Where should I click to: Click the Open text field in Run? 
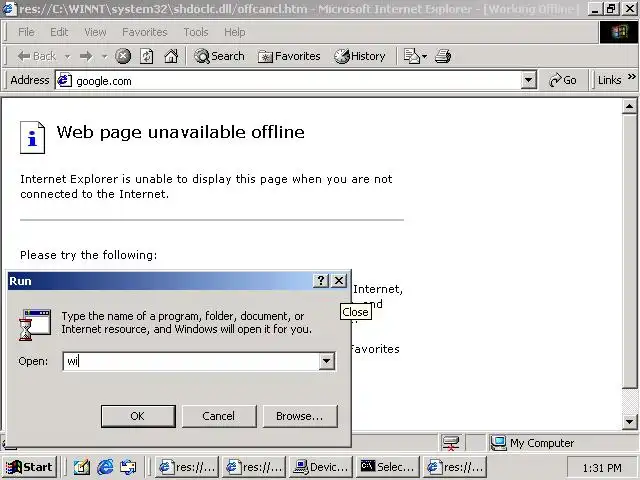click(191, 361)
